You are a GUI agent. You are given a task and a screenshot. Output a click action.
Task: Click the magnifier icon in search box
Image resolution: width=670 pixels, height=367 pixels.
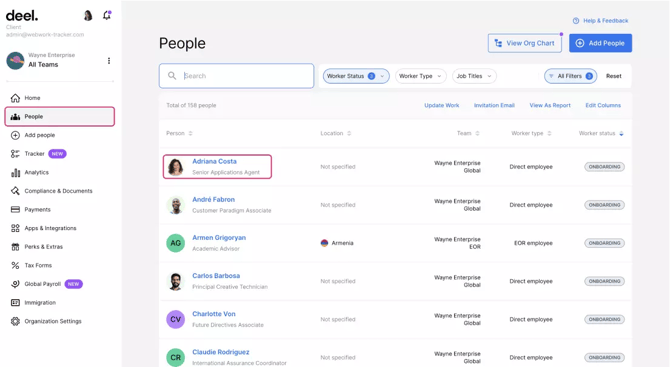tap(172, 76)
